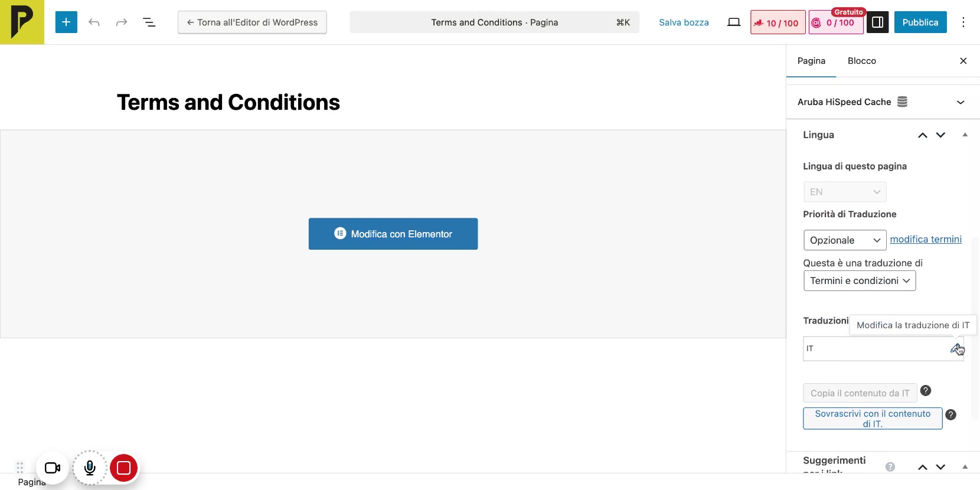Toggle the microphone in recording bar
This screenshot has width=980, height=490.
(90, 468)
